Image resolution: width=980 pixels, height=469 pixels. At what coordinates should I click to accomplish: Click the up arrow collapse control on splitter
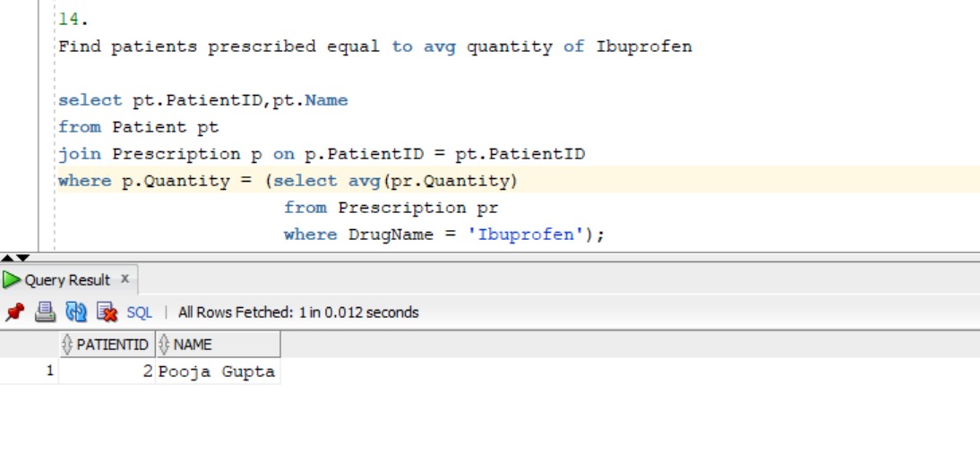pyautogui.click(x=7, y=258)
